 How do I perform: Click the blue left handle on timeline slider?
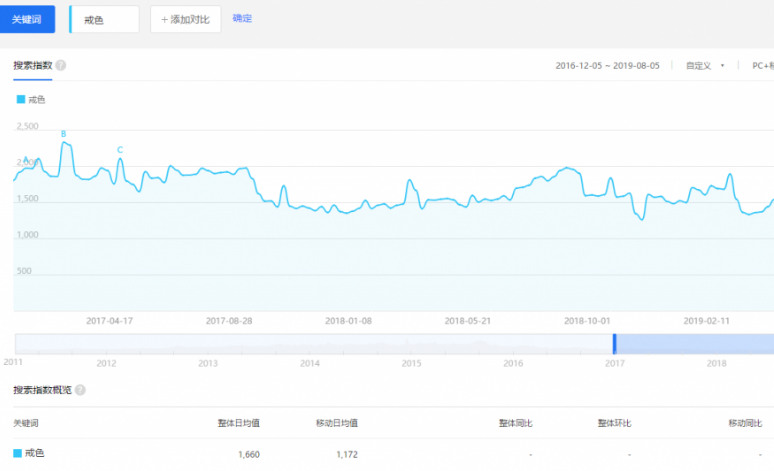(x=614, y=343)
